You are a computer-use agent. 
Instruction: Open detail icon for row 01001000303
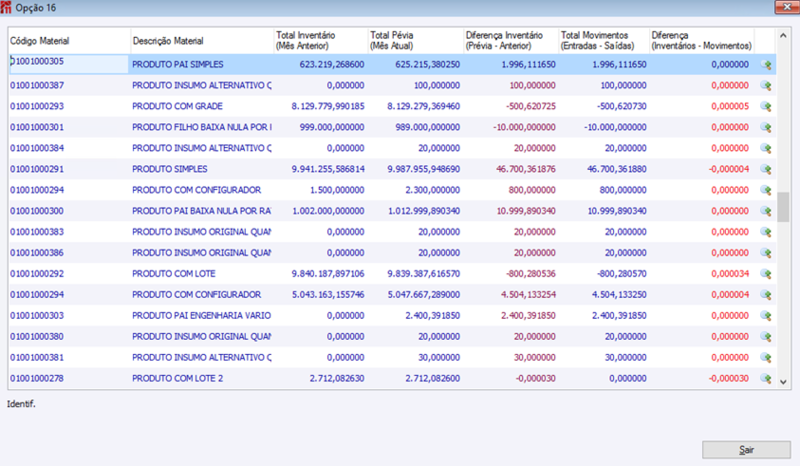765,316
